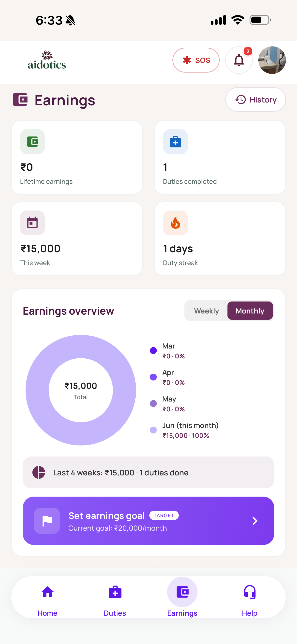The image size is (297, 644).
Task: Tap the Earnings wallet icon beside page title
Action: [x=20, y=100]
